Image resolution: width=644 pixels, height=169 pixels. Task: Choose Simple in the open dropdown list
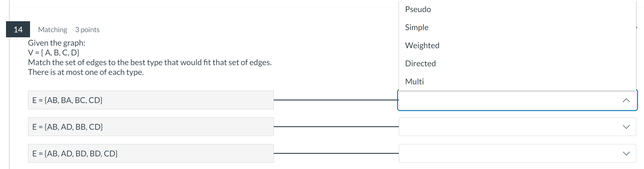(417, 27)
